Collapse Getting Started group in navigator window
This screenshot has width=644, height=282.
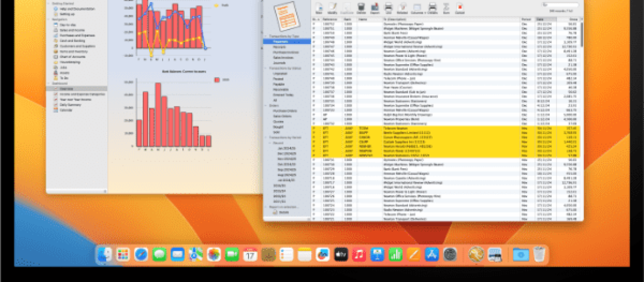pos(49,4)
